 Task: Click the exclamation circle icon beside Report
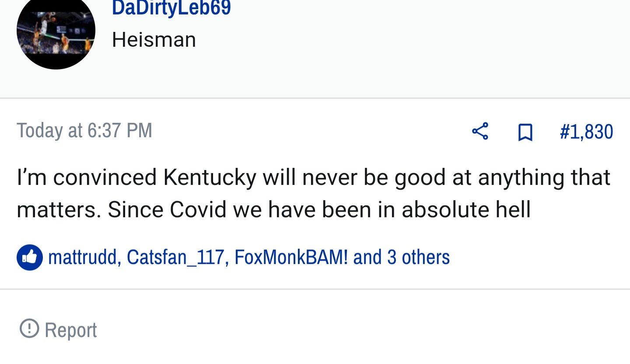[29, 329]
